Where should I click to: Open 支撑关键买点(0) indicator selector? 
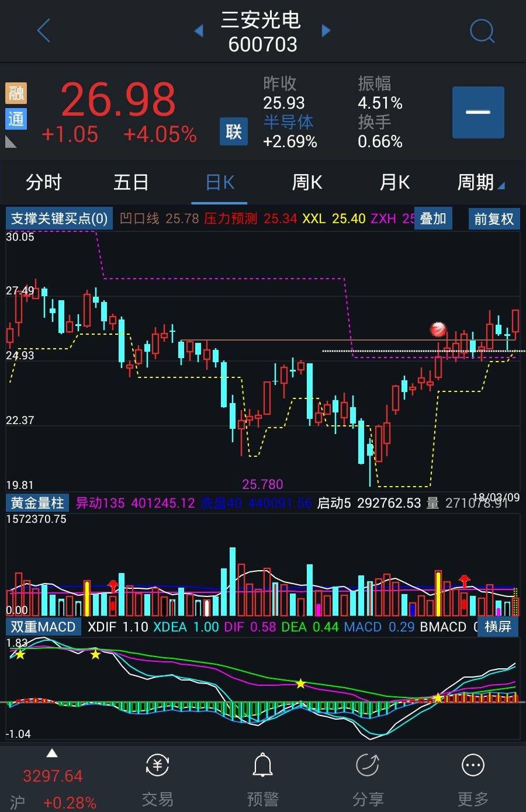click(59, 218)
